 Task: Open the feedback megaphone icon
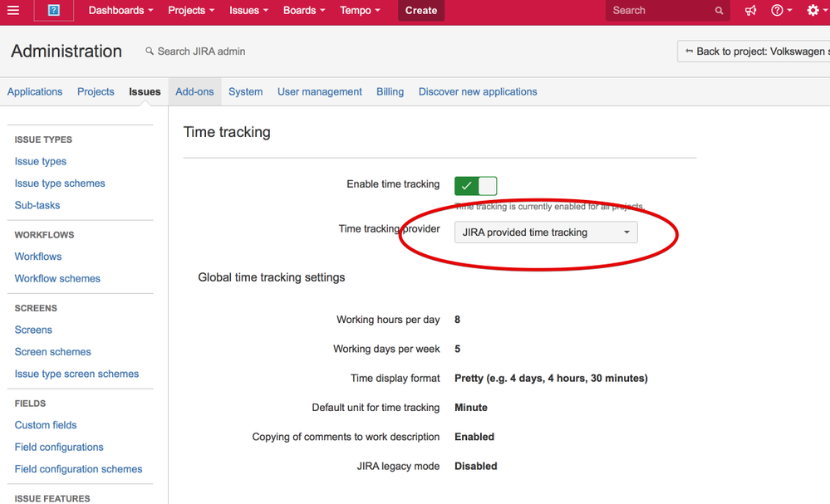tap(750, 11)
